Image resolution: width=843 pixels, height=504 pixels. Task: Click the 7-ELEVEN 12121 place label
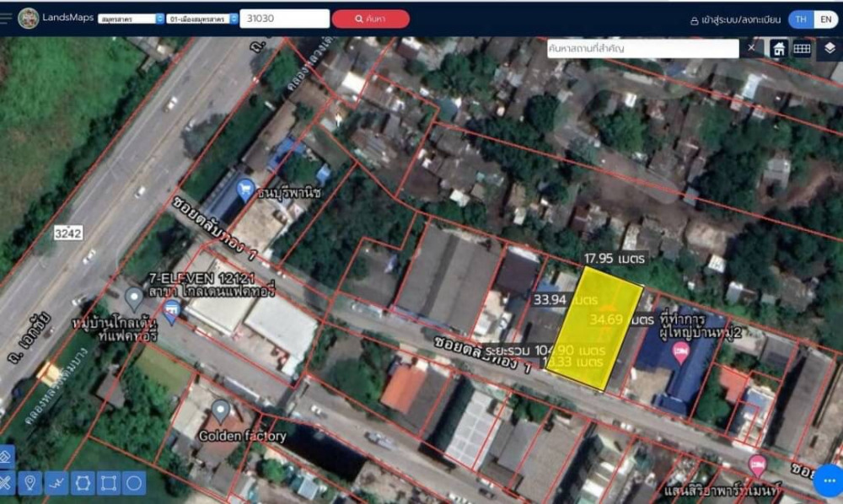click(x=201, y=278)
